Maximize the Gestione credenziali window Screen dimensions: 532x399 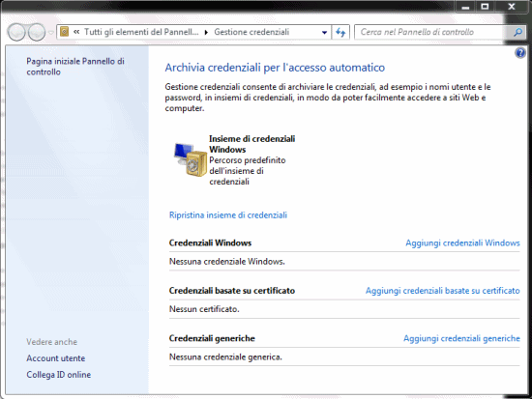pos(485,7)
